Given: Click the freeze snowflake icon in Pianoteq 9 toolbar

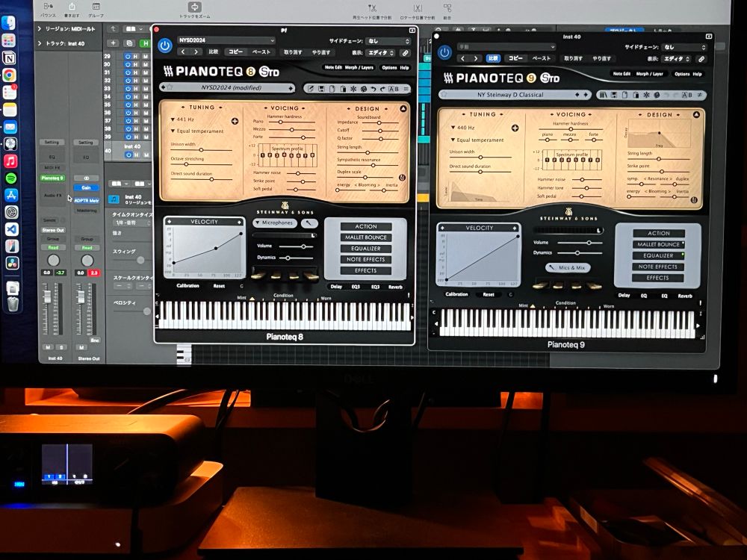Looking at the screenshot, I should tap(646, 96).
